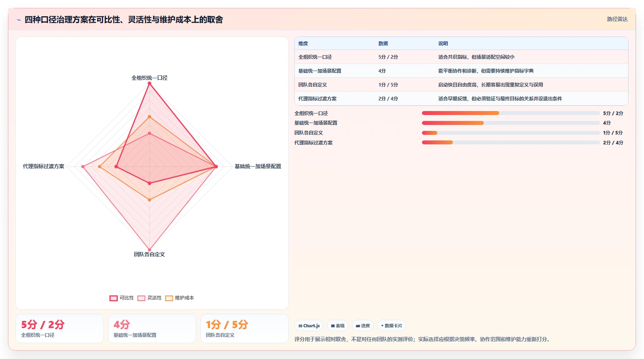Screen dimensions: 644x359
Task: Click the progress bar for 全组织统一口径
Action: [511, 113]
